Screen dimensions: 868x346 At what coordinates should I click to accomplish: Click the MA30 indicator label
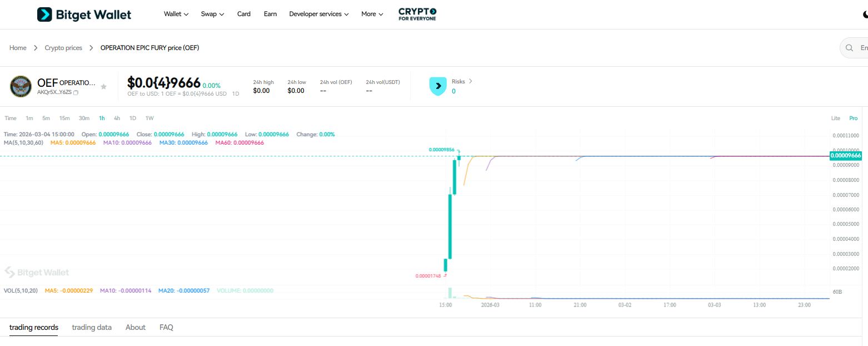click(x=183, y=143)
